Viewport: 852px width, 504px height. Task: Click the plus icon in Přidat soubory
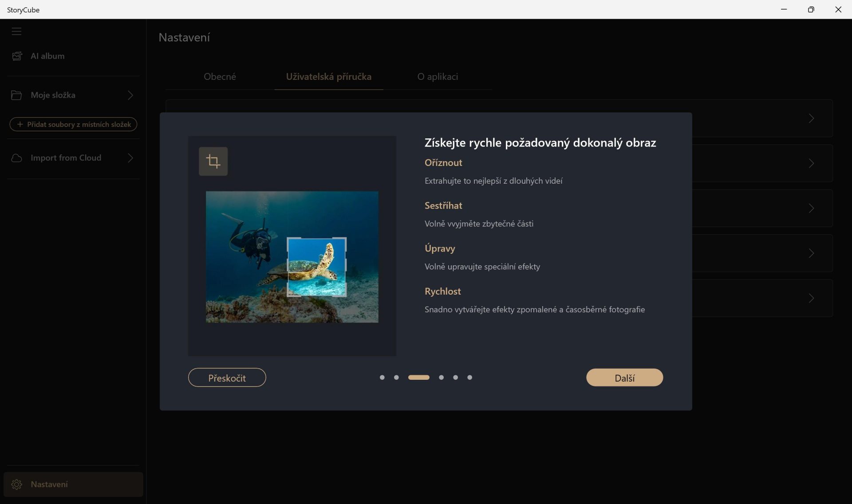pos(20,124)
